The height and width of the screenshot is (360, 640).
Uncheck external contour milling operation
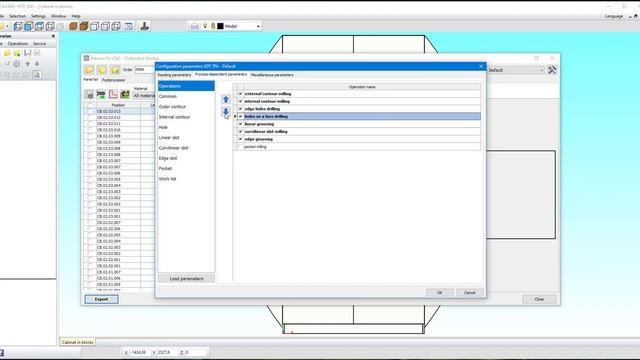point(240,94)
